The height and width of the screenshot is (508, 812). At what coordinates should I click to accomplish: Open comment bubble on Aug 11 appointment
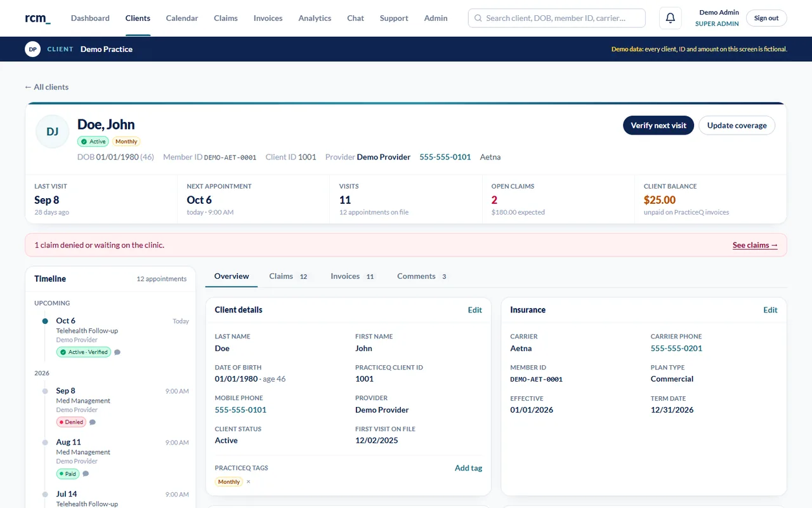click(x=86, y=473)
